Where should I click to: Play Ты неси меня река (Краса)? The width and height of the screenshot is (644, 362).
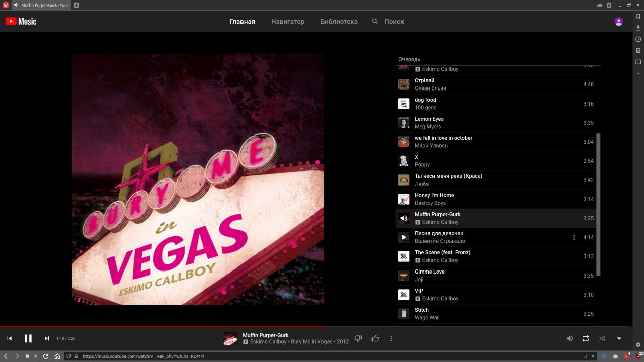[496, 180]
